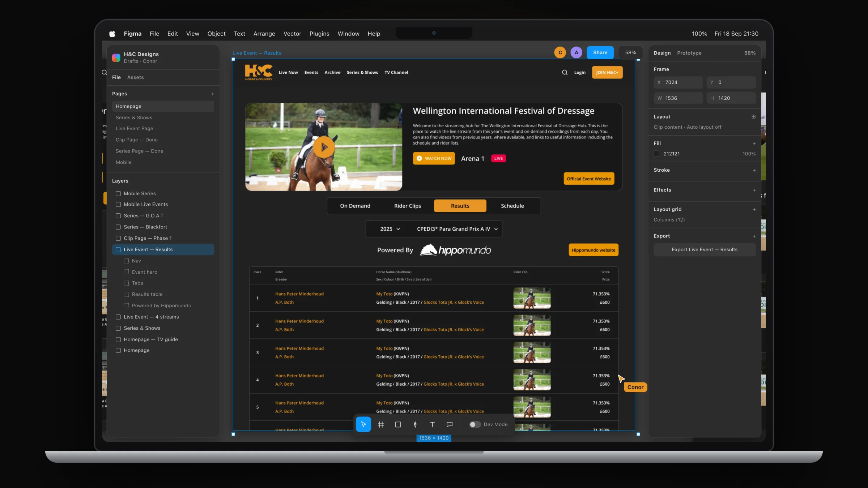This screenshot has width=868, height=488.
Task: Add a layout grid with plus icon
Action: click(x=754, y=210)
